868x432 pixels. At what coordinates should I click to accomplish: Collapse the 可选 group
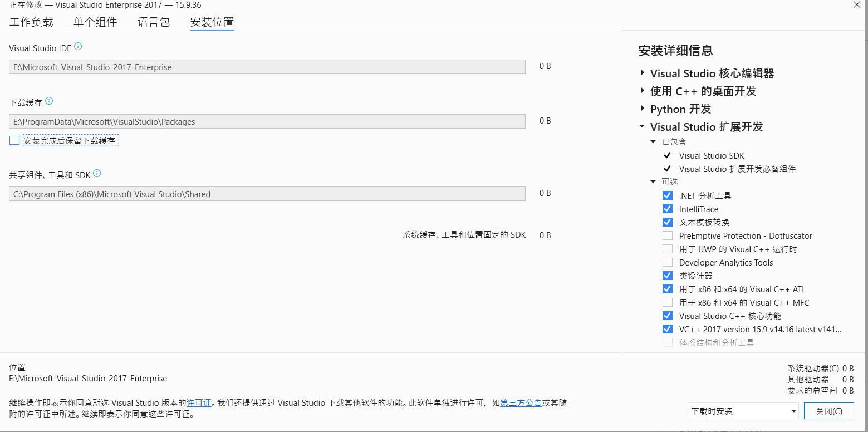[x=654, y=182]
